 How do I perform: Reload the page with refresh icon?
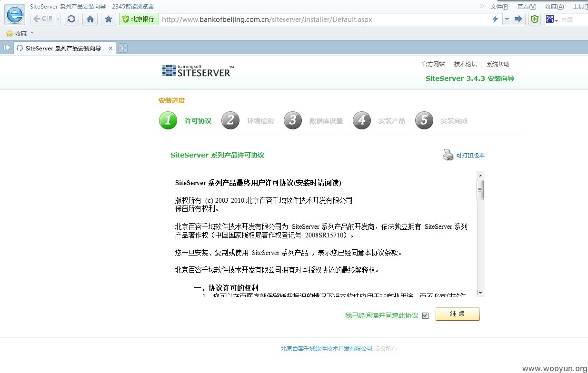[71, 19]
